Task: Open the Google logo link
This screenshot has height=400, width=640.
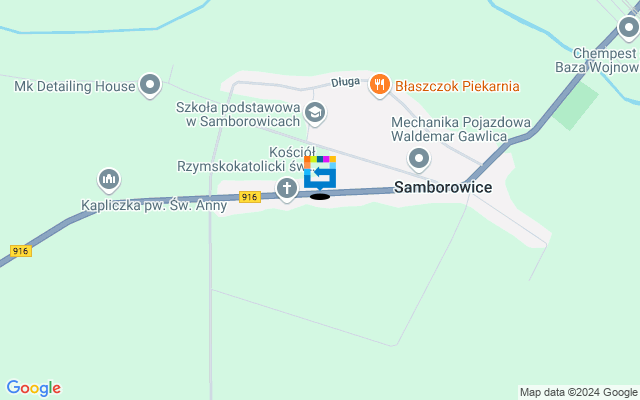Action: point(34,388)
